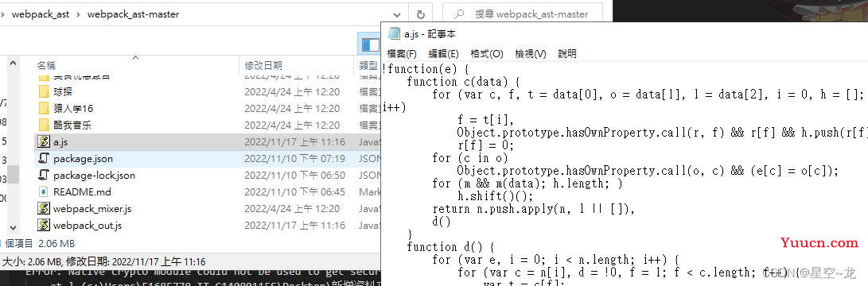Select the 猿人学16 folder name

tap(73, 108)
